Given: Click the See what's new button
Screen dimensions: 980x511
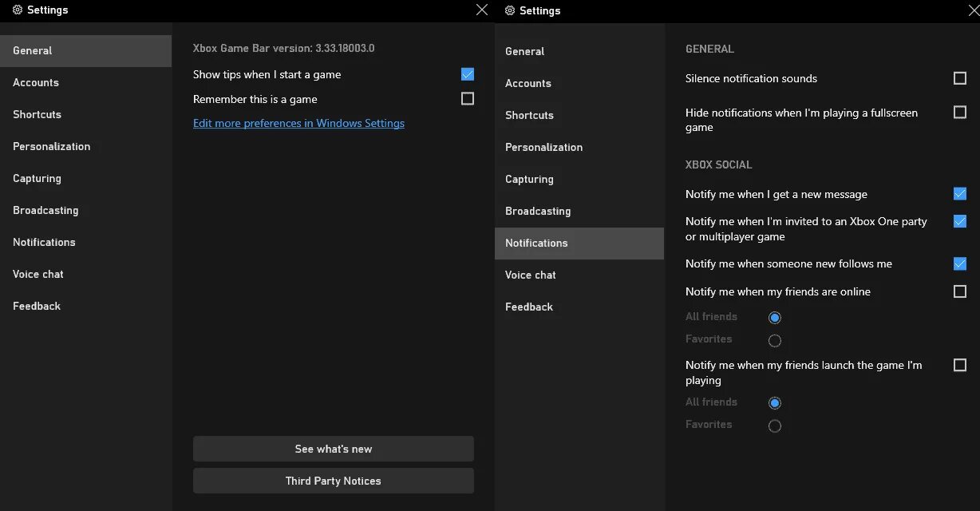Looking at the screenshot, I should 334,449.
